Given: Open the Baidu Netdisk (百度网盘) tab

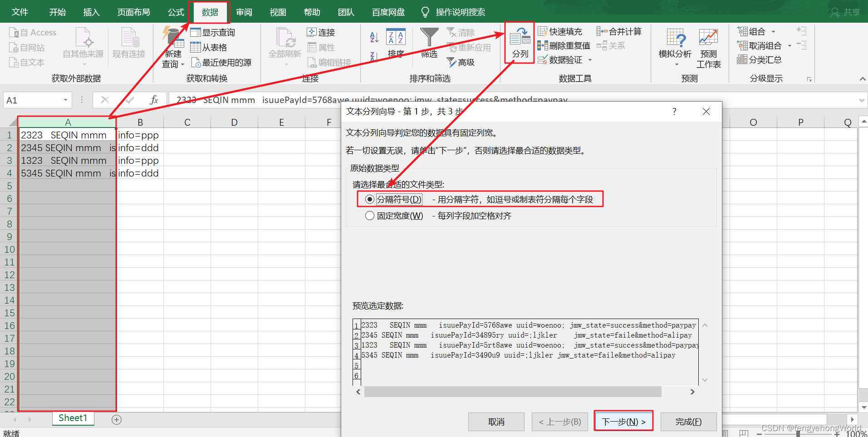Looking at the screenshot, I should click(388, 12).
